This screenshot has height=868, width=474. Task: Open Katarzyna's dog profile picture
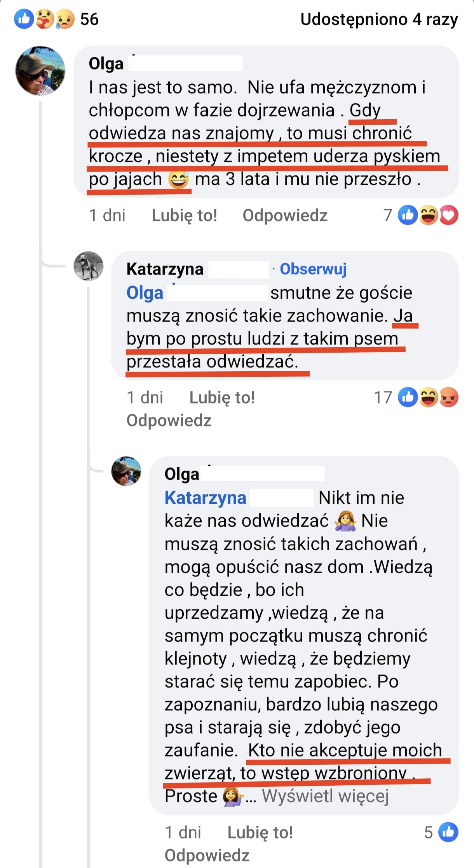coord(89,266)
